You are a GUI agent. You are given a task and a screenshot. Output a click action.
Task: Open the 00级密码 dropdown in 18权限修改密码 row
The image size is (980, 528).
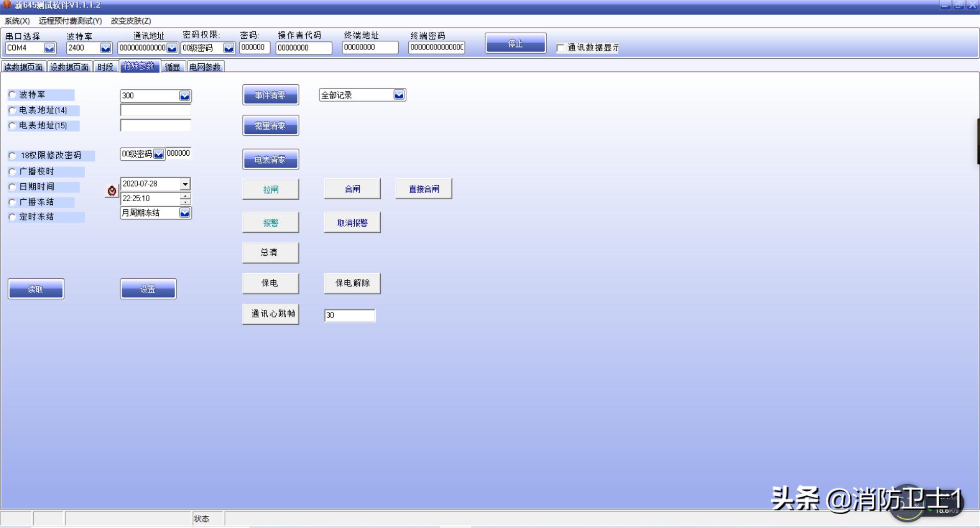(159, 154)
